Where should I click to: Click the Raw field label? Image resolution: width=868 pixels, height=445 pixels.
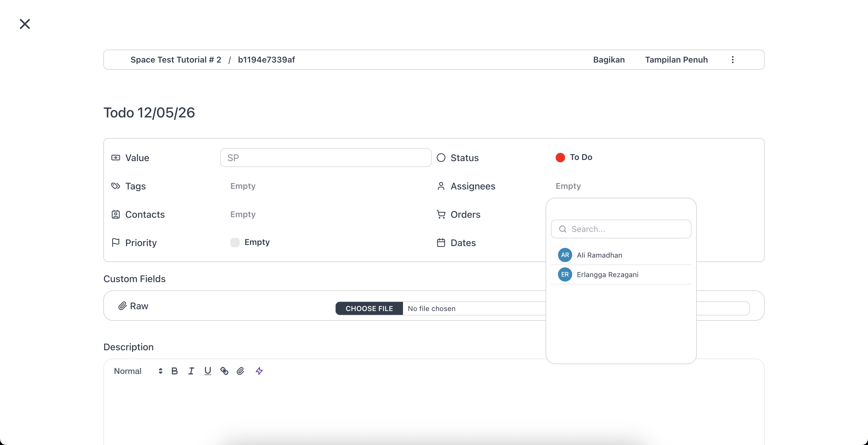[139, 306]
